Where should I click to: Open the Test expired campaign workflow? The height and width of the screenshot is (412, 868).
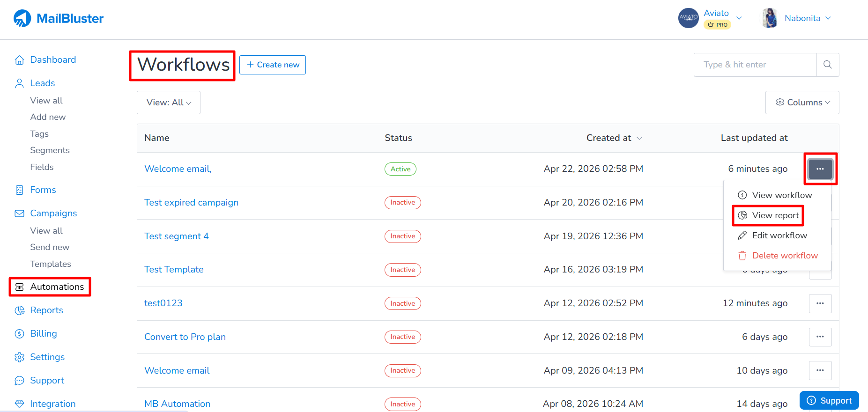191,202
